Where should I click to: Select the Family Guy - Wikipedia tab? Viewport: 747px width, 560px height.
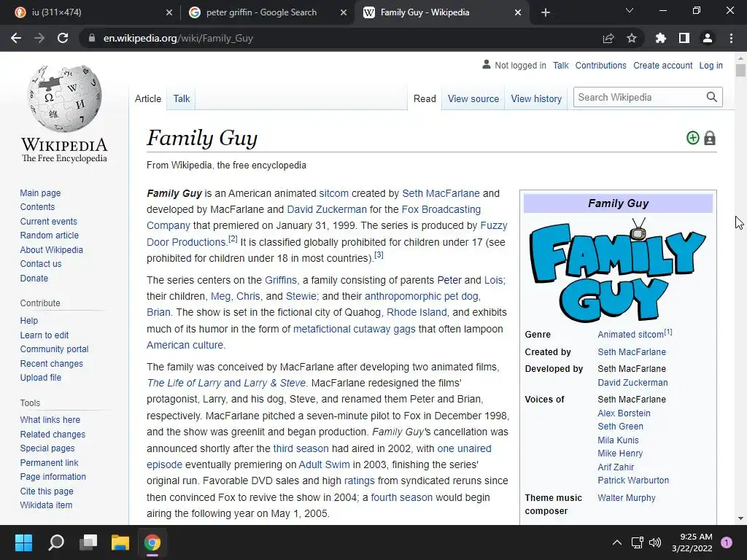coord(442,13)
